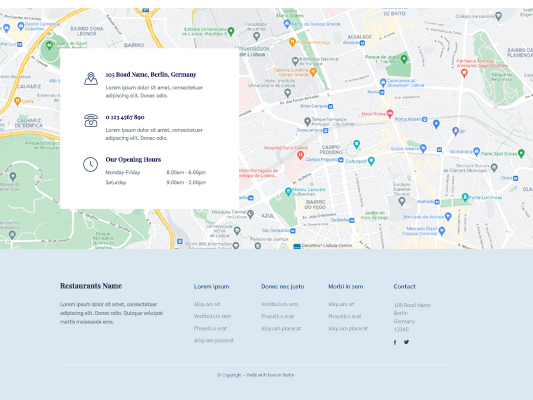Open the Donec nec justo column heading
Viewport: 533px width, 400px height.
point(282,286)
